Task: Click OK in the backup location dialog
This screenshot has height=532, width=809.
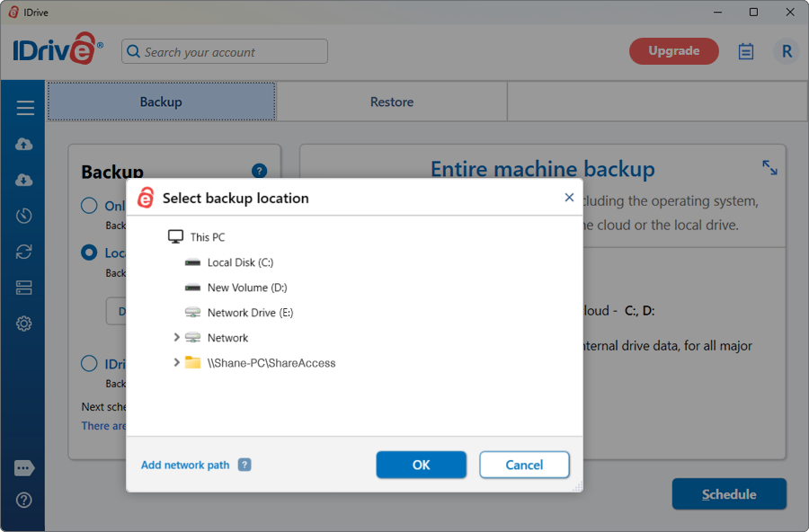Action: point(421,465)
